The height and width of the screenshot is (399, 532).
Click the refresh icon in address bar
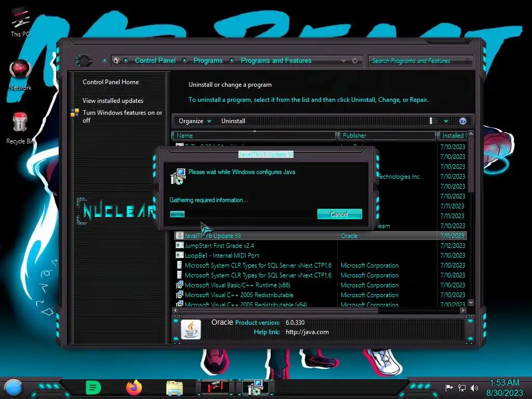pos(355,61)
